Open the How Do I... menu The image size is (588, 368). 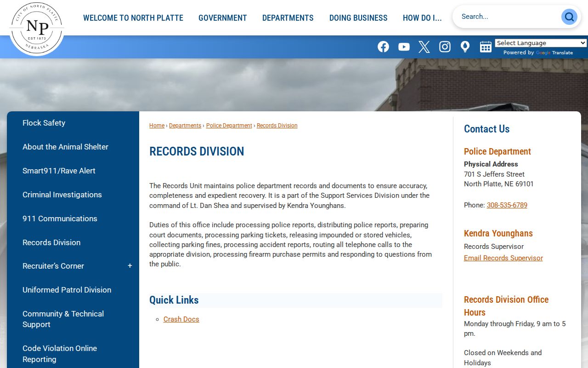point(422,18)
